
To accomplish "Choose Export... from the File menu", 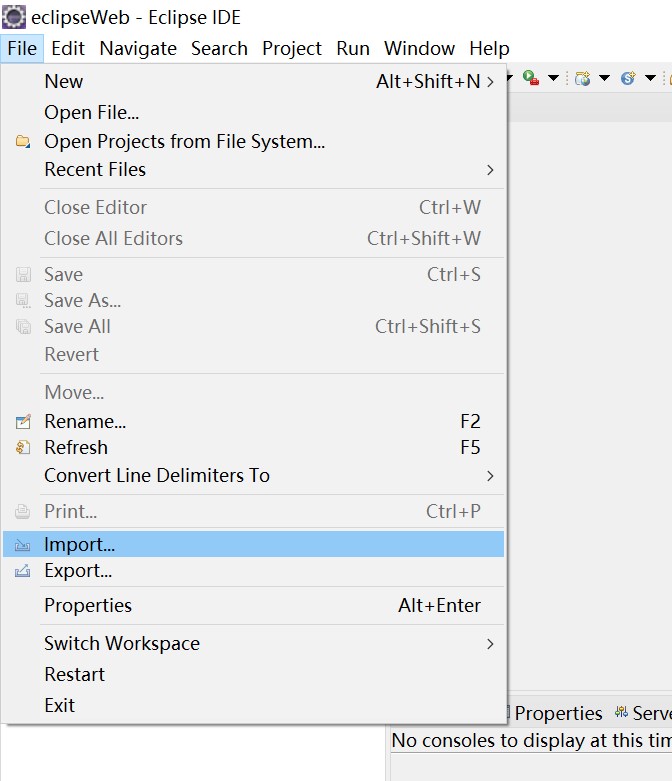I will point(254,571).
